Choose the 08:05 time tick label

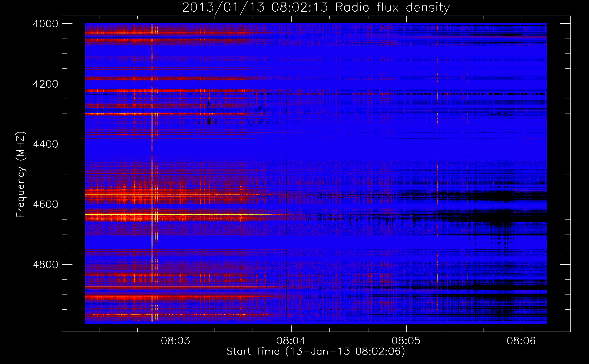point(406,341)
